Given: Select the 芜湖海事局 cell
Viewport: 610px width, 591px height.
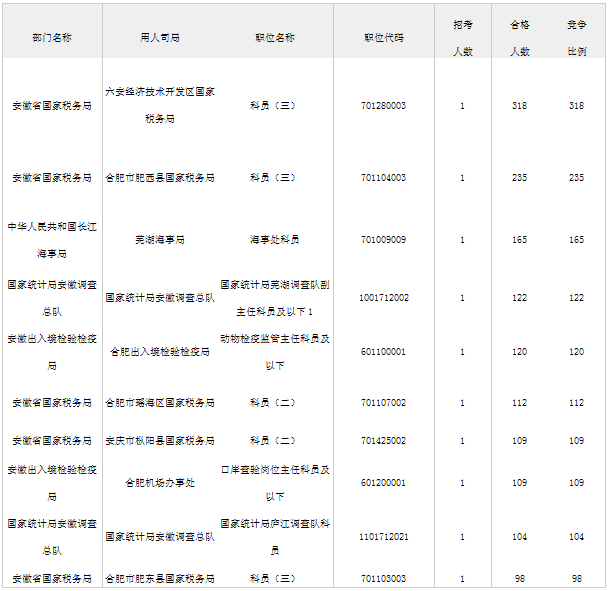Looking at the screenshot, I should 160,240.
